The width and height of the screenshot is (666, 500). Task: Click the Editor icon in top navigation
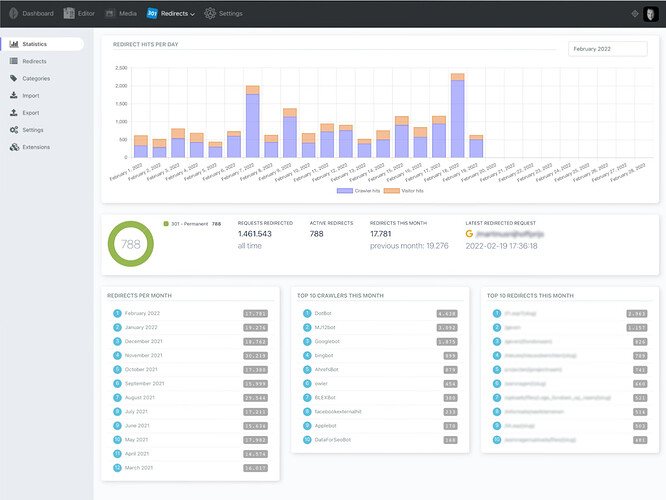pyautogui.click(x=70, y=13)
